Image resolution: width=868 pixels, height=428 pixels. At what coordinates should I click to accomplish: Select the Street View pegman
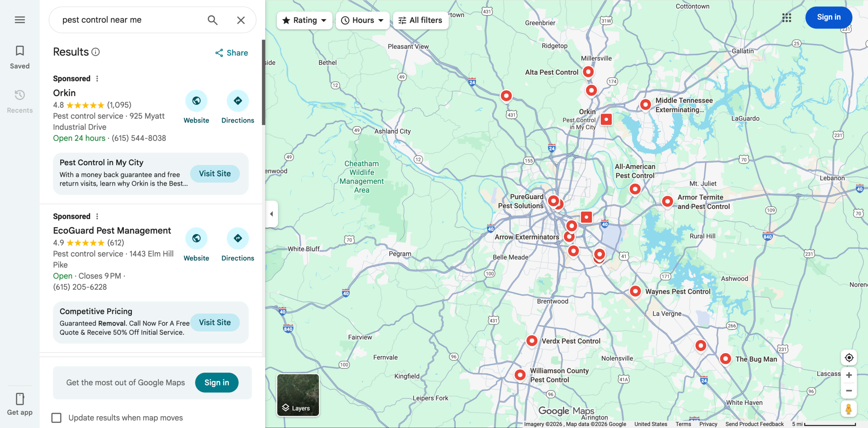(849, 409)
